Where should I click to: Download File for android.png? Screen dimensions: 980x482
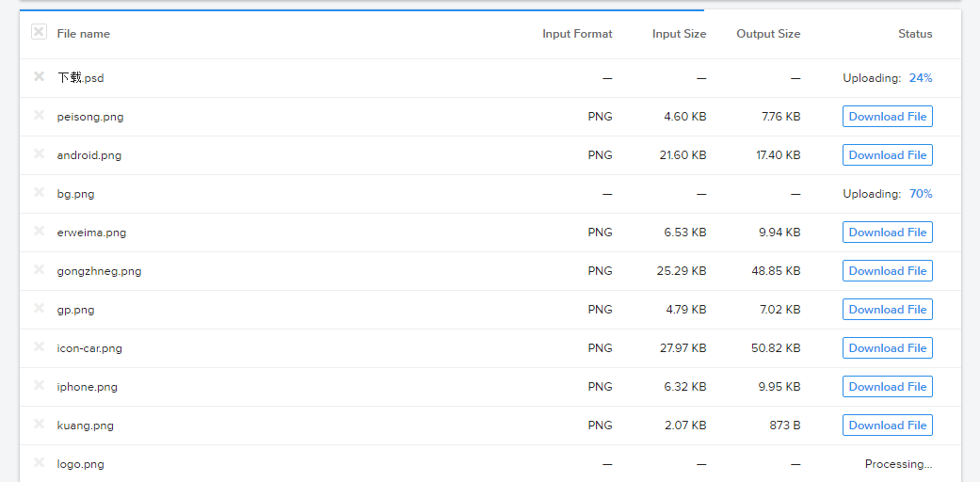[x=887, y=155]
